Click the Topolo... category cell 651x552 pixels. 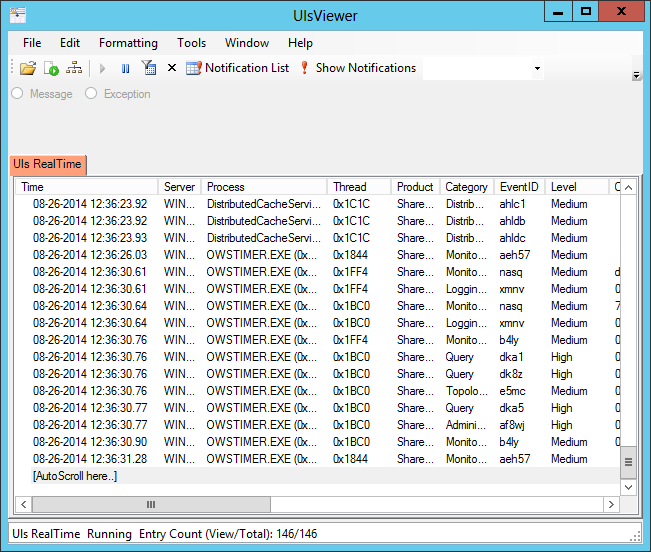[x=467, y=391]
